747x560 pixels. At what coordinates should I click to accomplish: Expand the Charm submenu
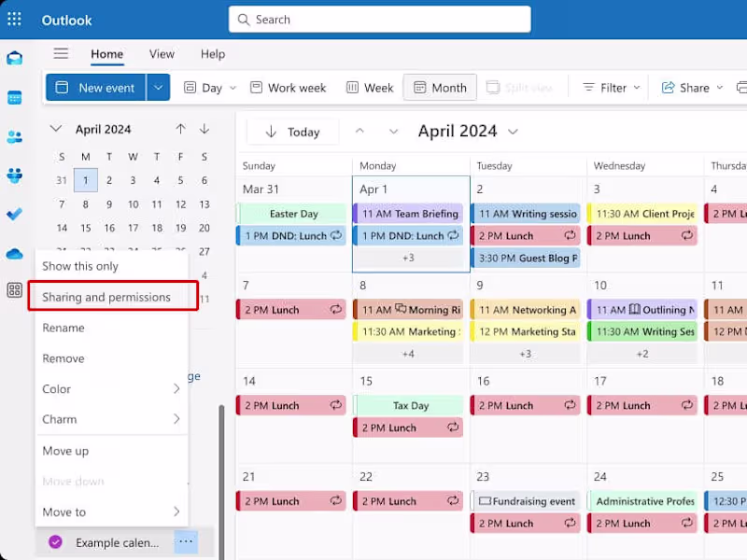coord(176,419)
